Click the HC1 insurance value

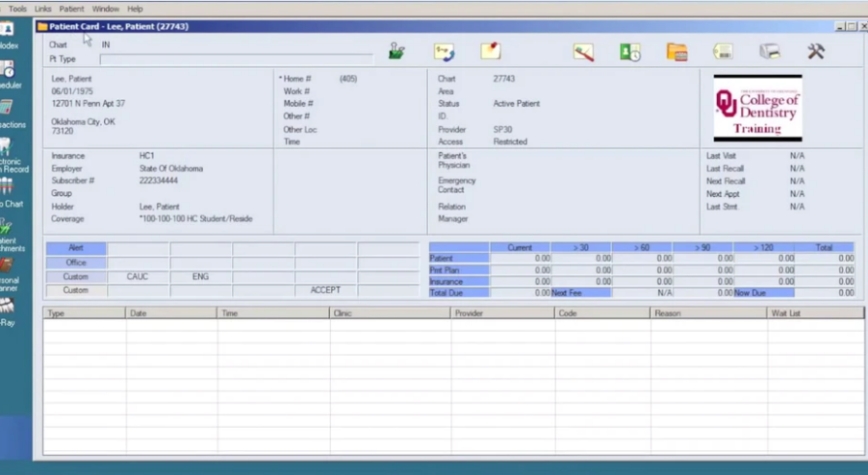(x=146, y=156)
